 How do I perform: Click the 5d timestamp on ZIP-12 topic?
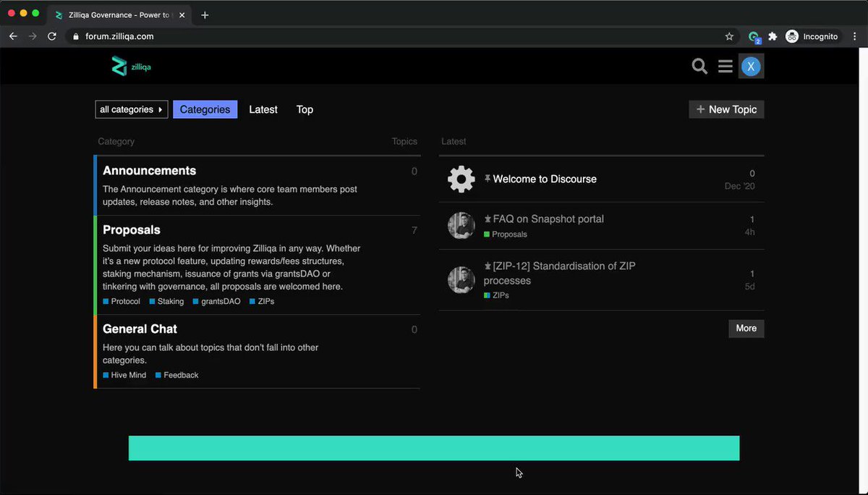(x=750, y=287)
